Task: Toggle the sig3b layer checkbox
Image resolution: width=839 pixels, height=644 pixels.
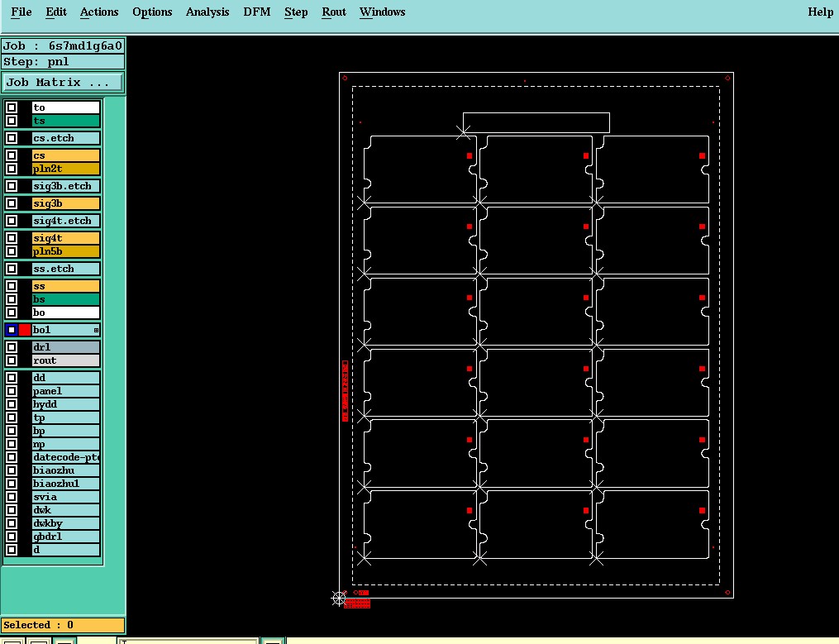Action: click(x=12, y=203)
